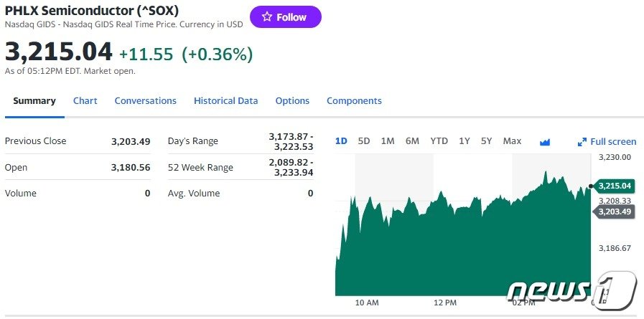The image size is (644, 319).
Task: Select the Max chart range
Action: (512, 141)
